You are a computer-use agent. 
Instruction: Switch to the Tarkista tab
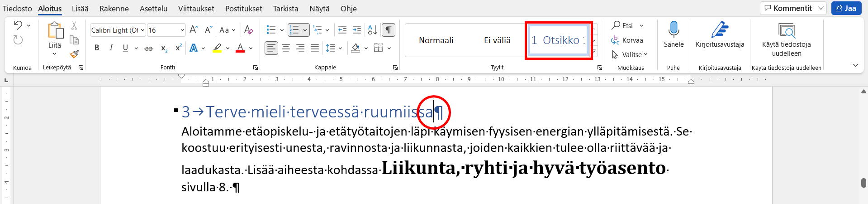[x=285, y=9]
